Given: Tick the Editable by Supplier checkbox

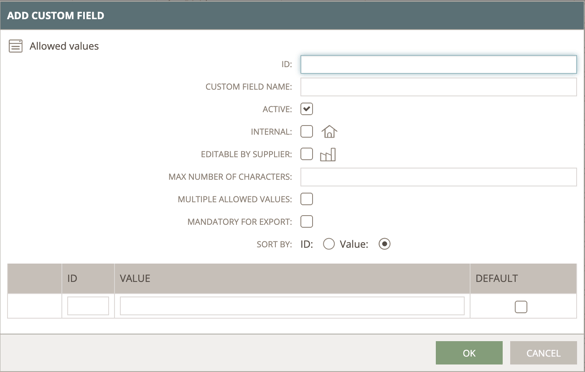Looking at the screenshot, I should point(307,154).
